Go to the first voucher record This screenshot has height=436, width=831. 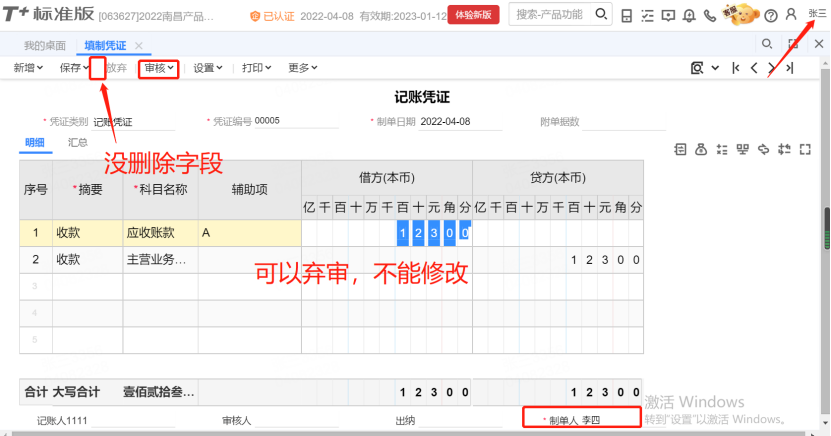click(x=737, y=68)
